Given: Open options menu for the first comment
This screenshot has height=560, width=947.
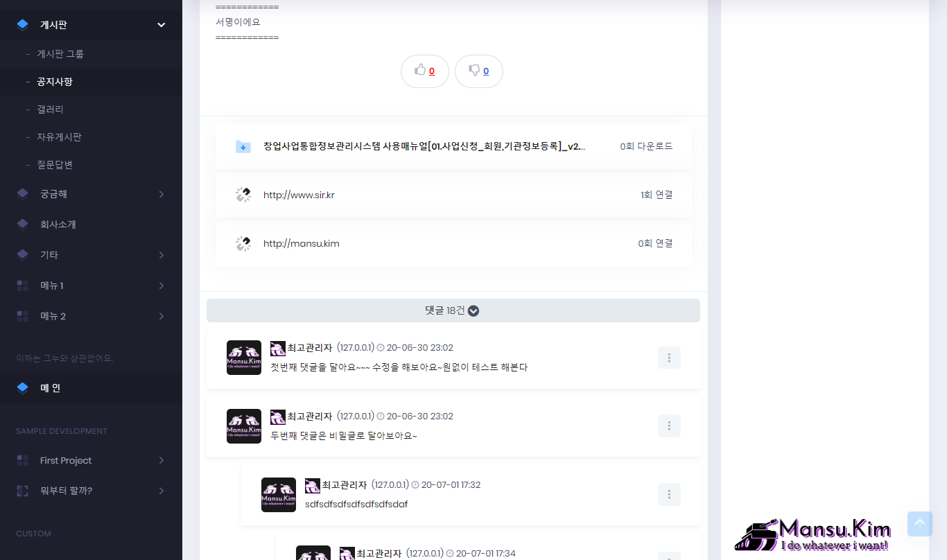Looking at the screenshot, I should pyautogui.click(x=669, y=358).
